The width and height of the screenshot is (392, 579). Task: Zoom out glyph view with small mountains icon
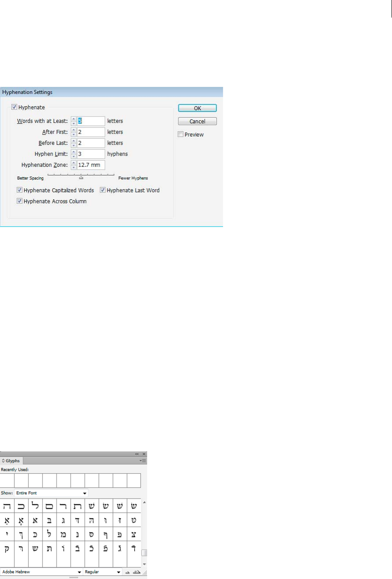click(x=128, y=572)
